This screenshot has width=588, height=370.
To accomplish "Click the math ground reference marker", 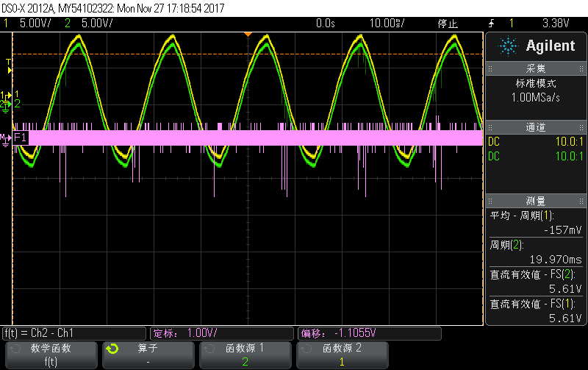I will [5, 140].
